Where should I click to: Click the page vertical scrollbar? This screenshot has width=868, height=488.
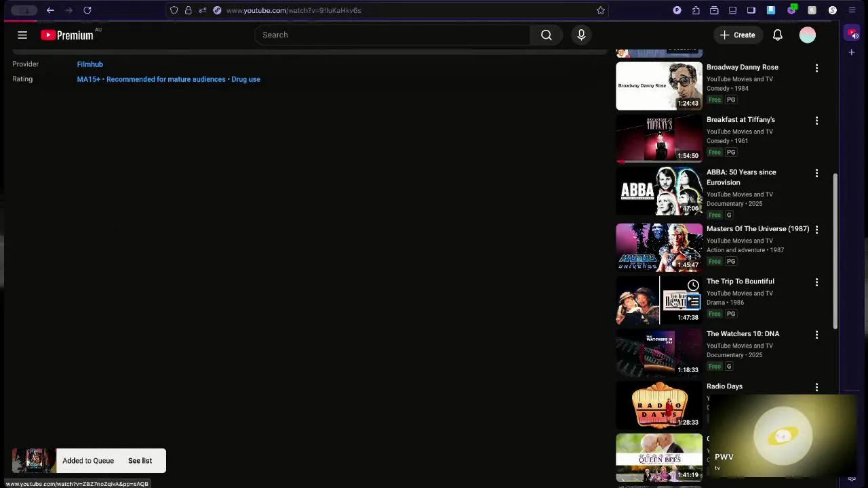click(835, 251)
